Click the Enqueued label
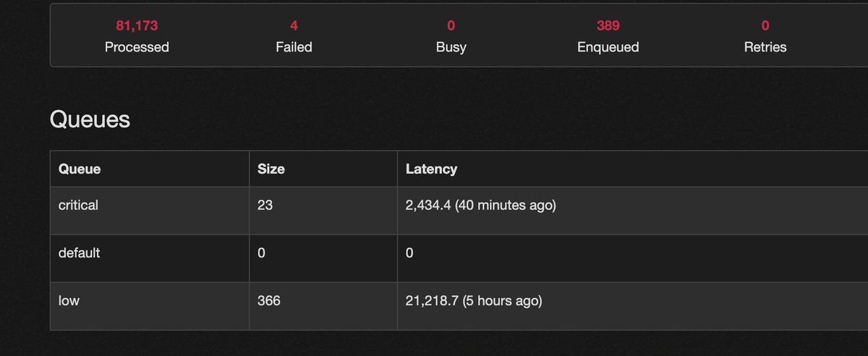868x356 pixels. pos(608,47)
